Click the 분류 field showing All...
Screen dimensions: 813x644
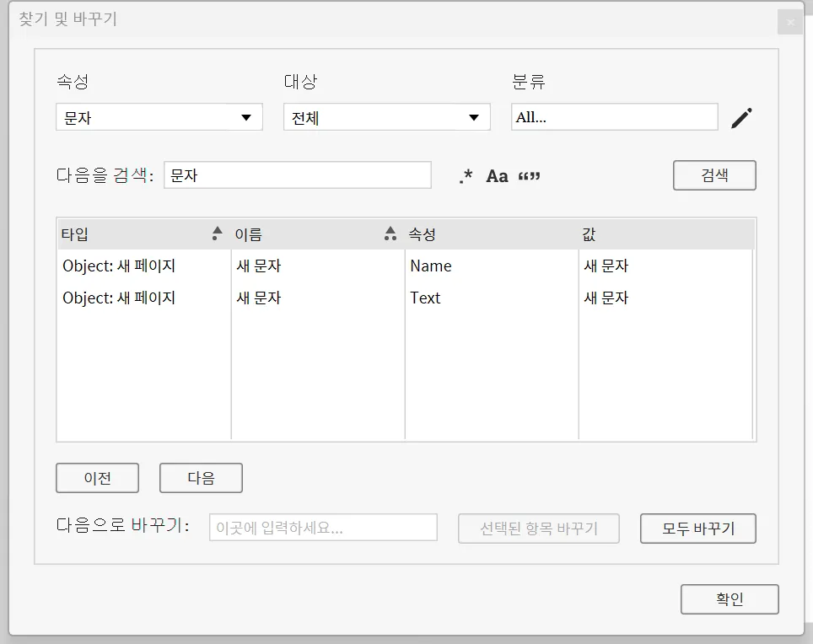[x=614, y=117]
